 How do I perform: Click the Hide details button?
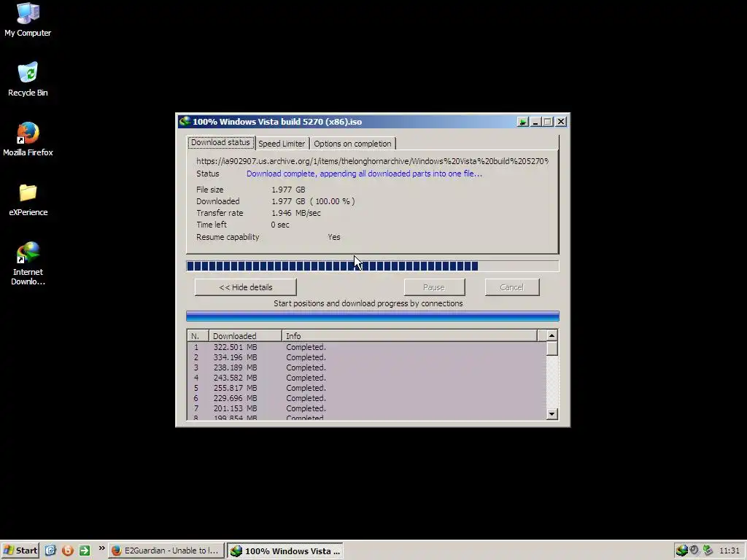tap(246, 287)
